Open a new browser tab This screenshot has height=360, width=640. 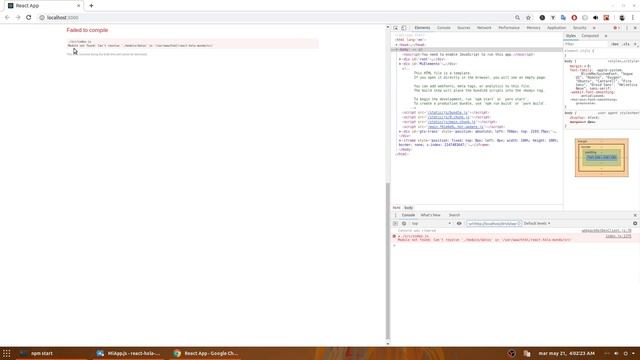[x=91, y=6]
